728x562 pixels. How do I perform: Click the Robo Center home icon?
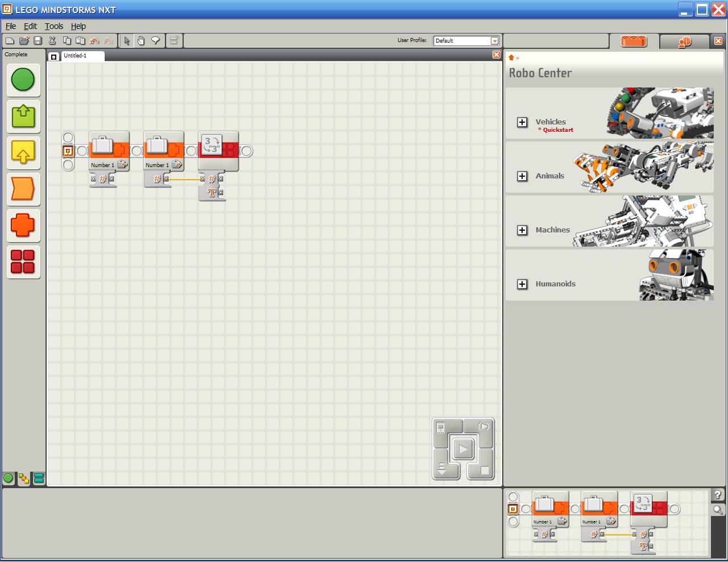tap(511, 57)
